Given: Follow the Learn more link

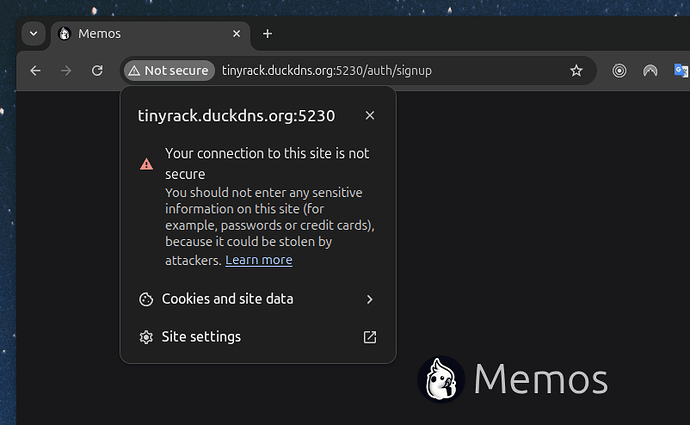Looking at the screenshot, I should pos(259,260).
